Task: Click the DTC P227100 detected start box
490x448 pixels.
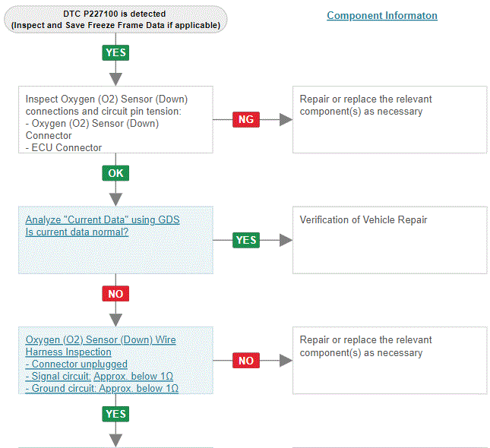Action: pos(115,19)
